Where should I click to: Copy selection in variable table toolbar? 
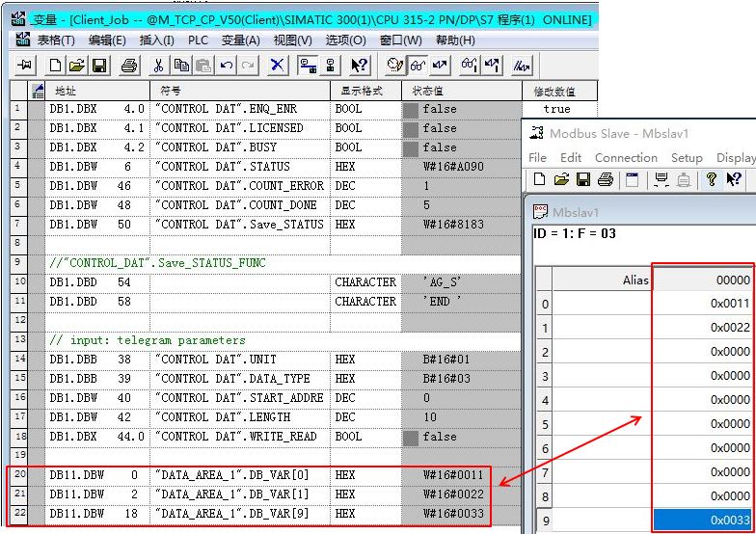[x=181, y=66]
